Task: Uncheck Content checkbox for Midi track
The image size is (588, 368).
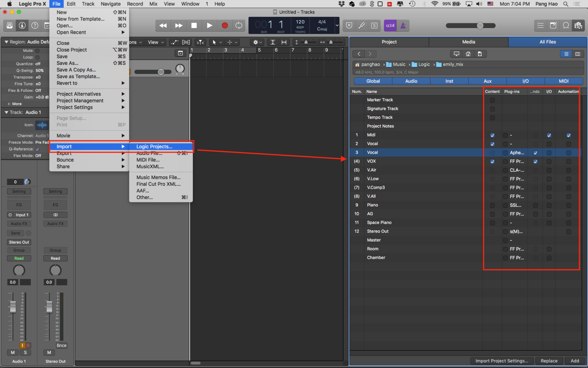Action: 492,135
